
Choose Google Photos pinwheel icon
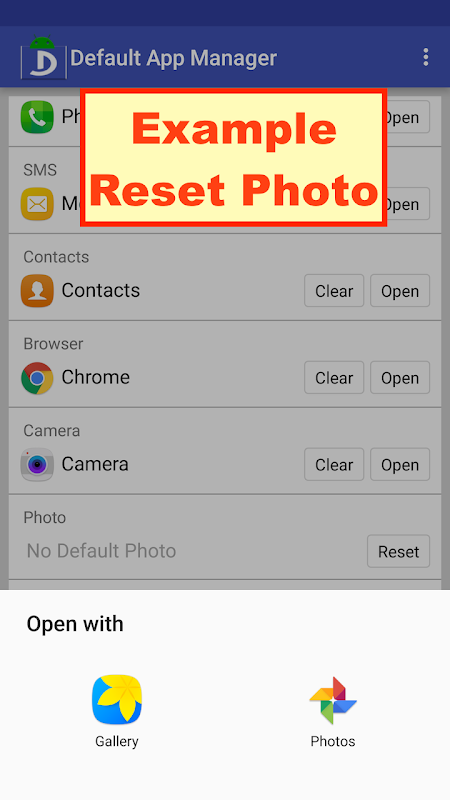click(x=333, y=700)
